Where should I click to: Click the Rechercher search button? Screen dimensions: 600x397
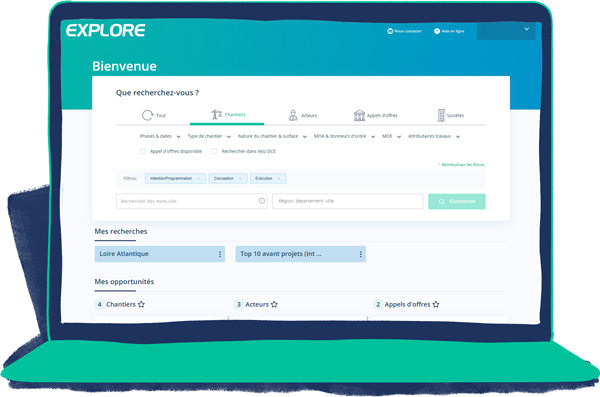tap(457, 201)
